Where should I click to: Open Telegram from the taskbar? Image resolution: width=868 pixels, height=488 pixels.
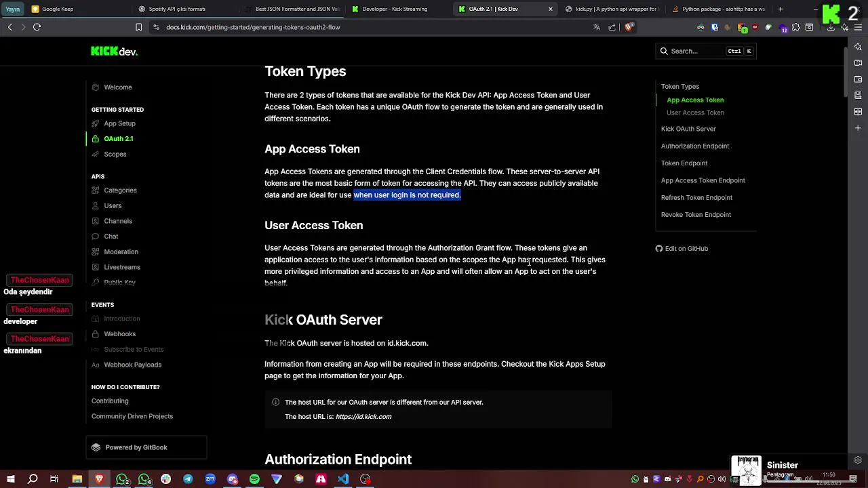click(x=188, y=479)
